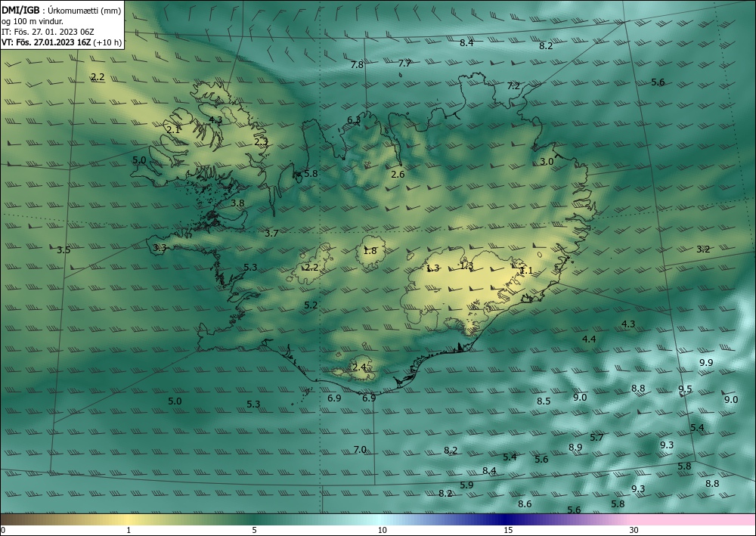Click the 3.7 value label

click(271, 234)
